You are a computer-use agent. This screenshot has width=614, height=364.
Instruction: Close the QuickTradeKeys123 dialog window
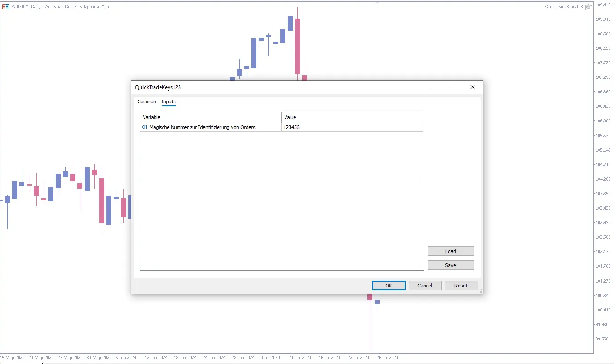[x=472, y=87]
